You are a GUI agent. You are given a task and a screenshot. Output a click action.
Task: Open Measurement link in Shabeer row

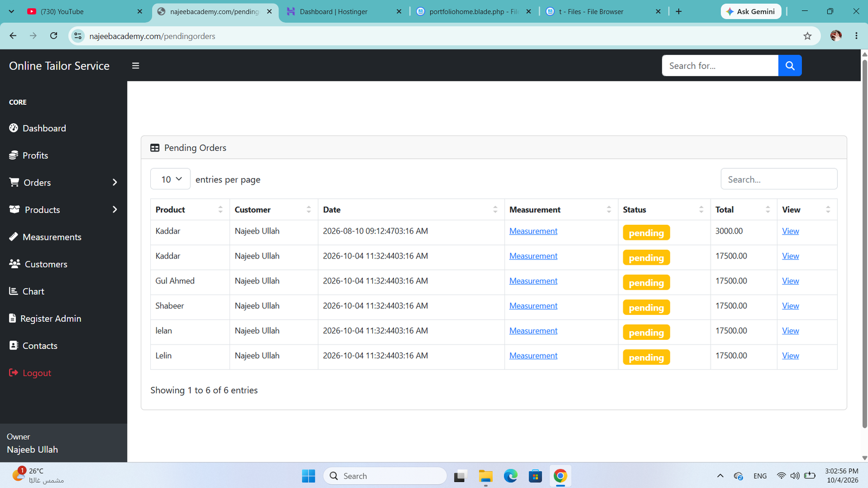tap(533, 306)
